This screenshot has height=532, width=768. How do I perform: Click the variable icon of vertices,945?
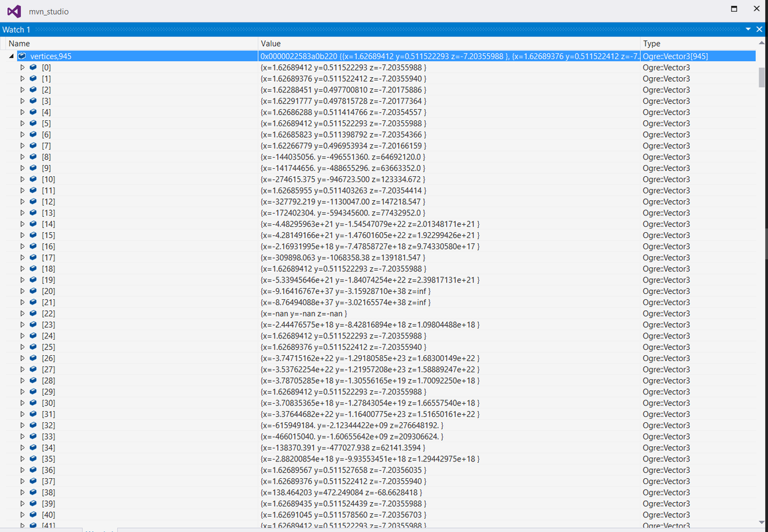tap(22, 57)
